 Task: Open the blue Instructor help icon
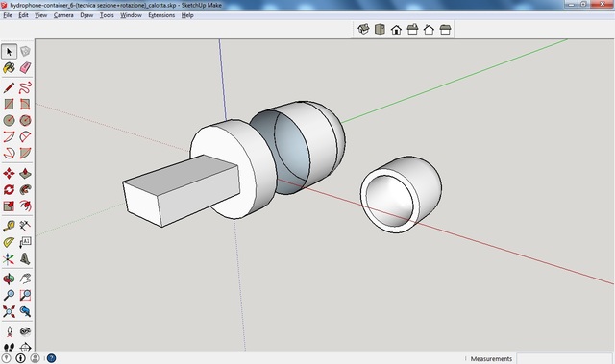(x=51, y=357)
